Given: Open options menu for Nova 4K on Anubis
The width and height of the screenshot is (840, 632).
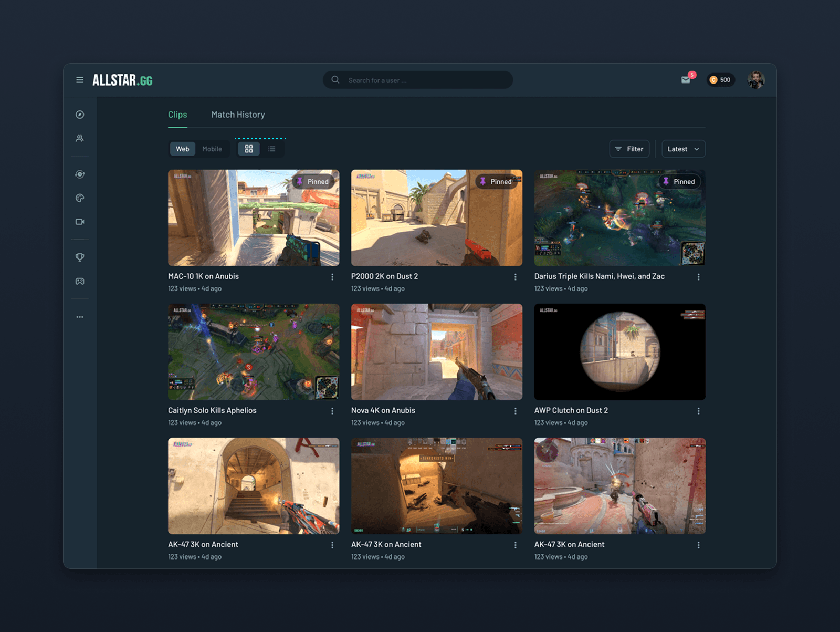Looking at the screenshot, I should pos(516,411).
